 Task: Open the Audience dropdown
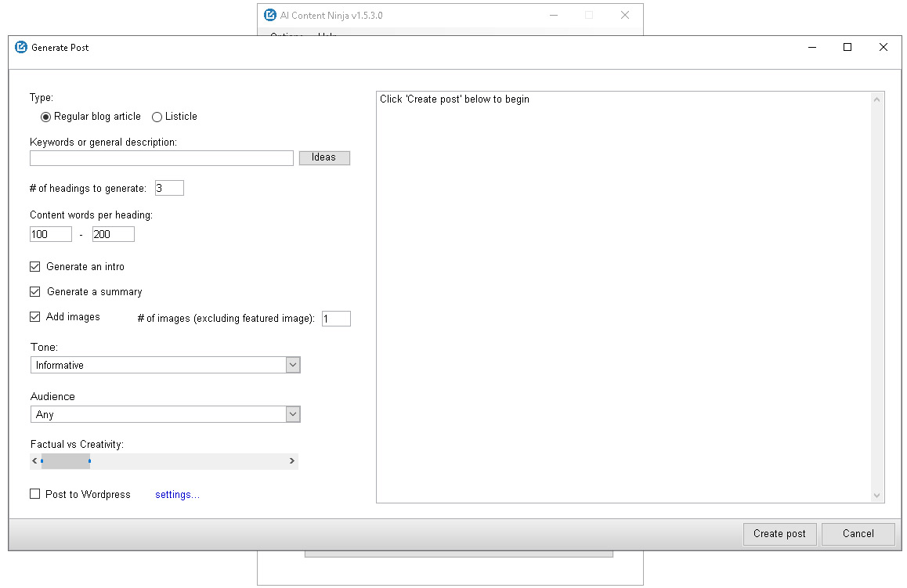(x=165, y=414)
